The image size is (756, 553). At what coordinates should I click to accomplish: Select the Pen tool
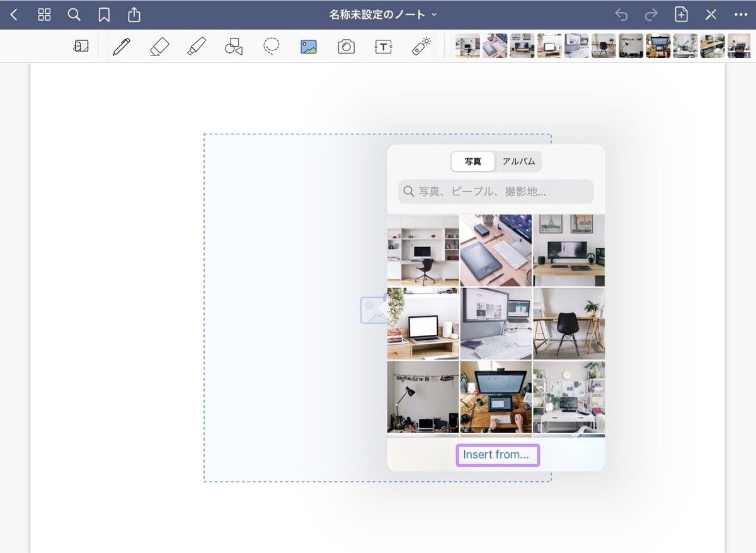[121, 46]
